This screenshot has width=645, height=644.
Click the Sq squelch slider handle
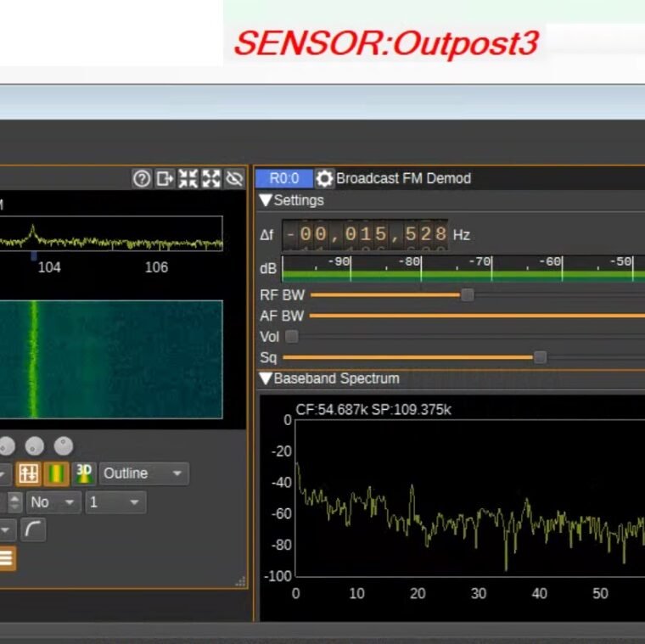click(540, 357)
